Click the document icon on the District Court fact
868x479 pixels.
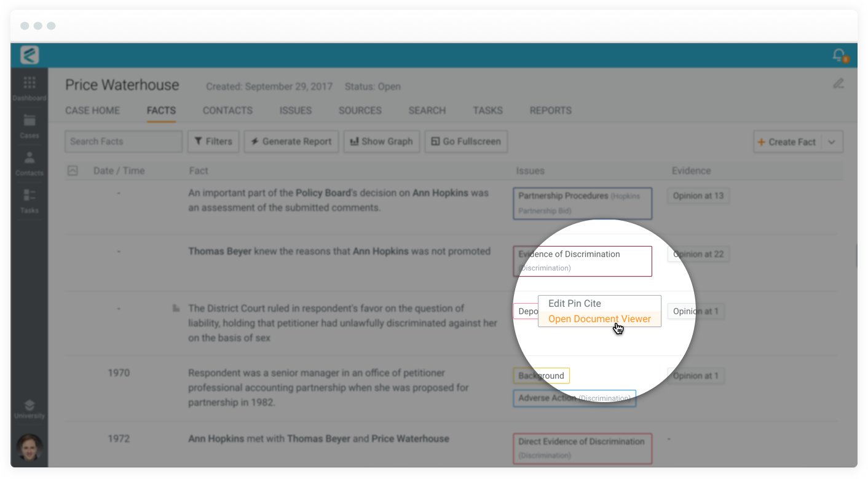[x=176, y=307]
